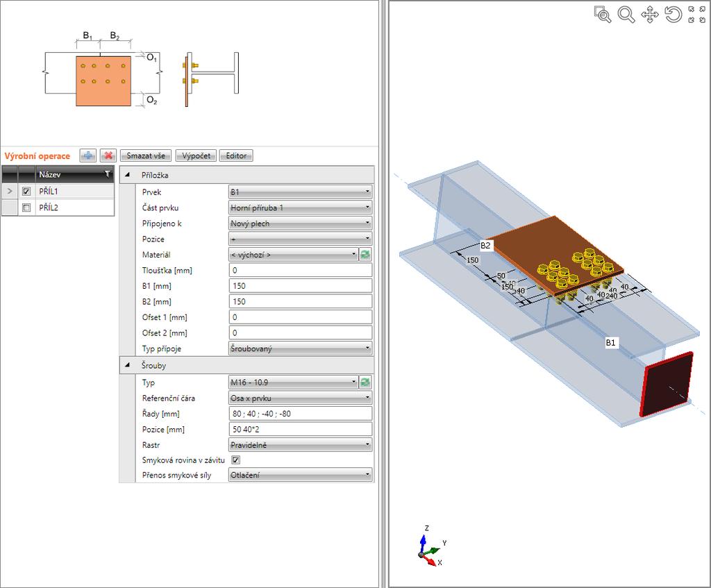
Task: Click the B1 member label in 3D view
Action: 610,342
